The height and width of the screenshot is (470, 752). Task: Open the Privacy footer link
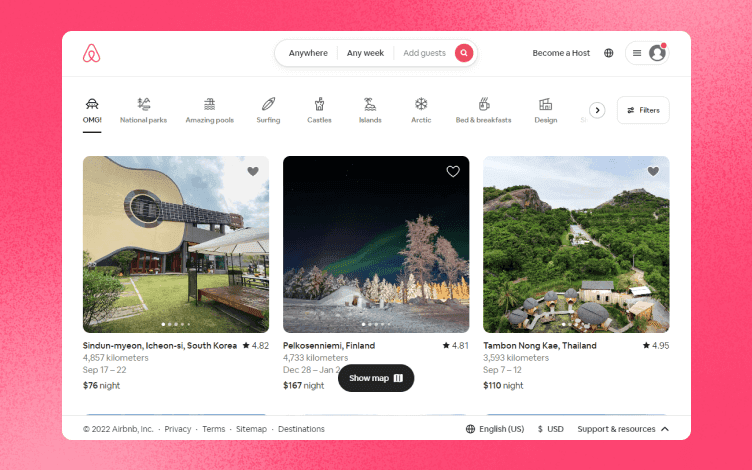177,429
